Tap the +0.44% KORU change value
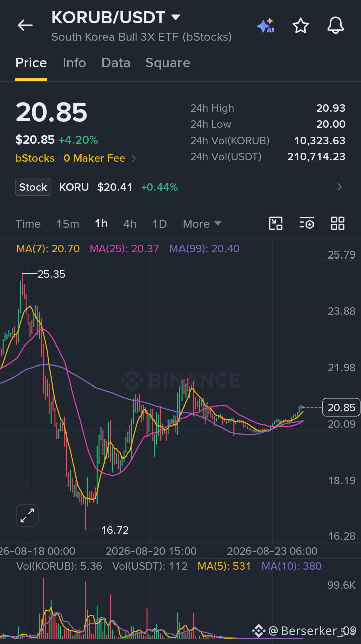The height and width of the screenshot is (644, 361). (x=159, y=187)
